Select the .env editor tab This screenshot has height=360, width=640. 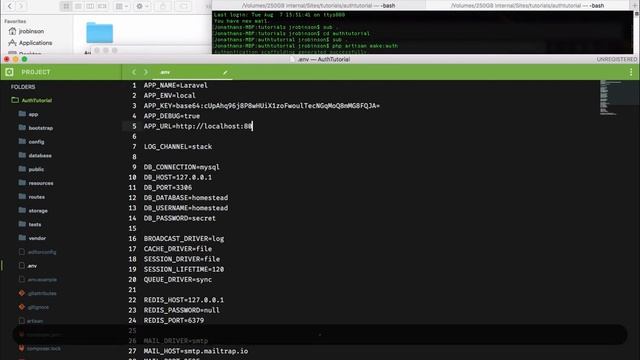[x=192, y=72]
